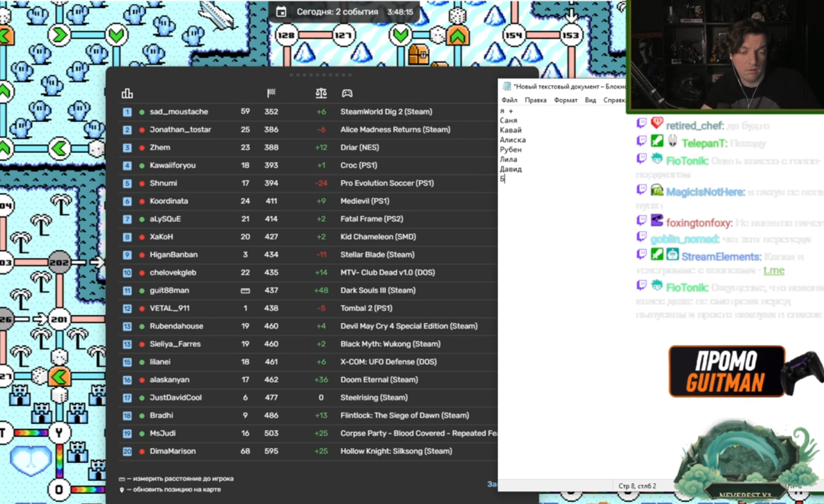This screenshot has height=504, width=824.
Task: Click the line Рубен in Notepad
Action: [511, 149]
